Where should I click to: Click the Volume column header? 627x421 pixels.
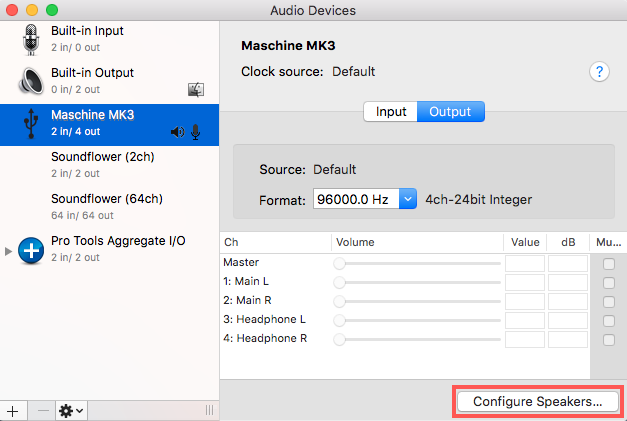[417, 242]
